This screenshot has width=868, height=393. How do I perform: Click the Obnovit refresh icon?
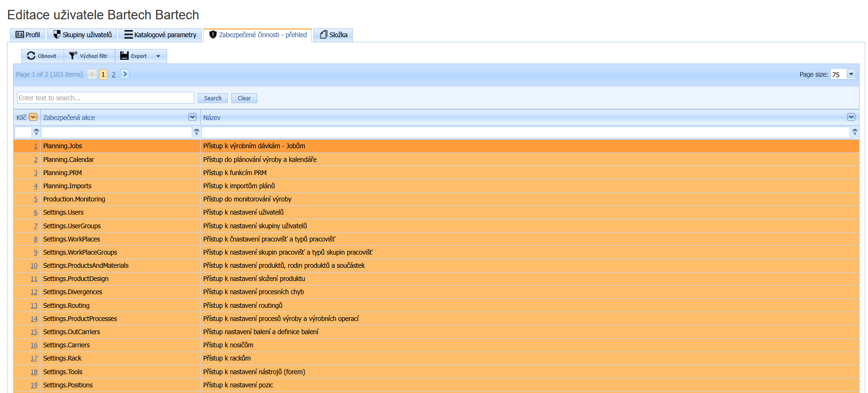[x=31, y=56]
